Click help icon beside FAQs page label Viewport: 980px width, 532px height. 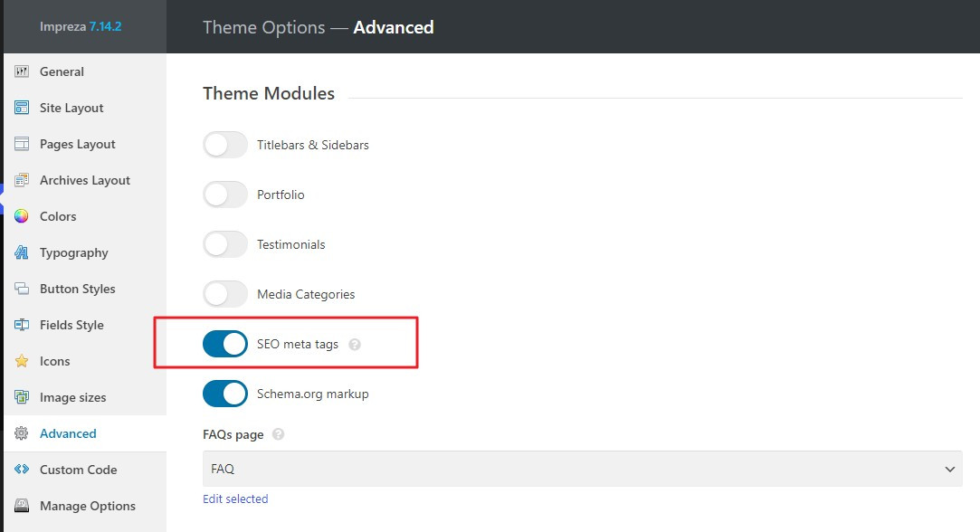279,434
